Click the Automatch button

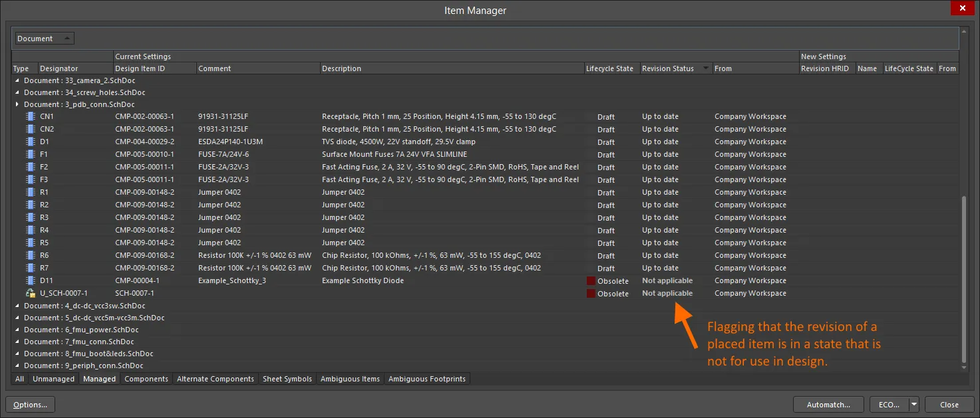pos(828,404)
